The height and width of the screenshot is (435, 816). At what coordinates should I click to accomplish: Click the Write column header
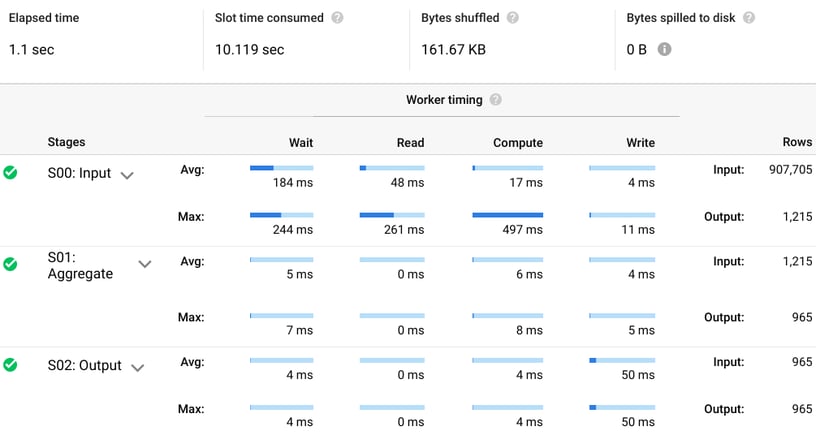641,143
